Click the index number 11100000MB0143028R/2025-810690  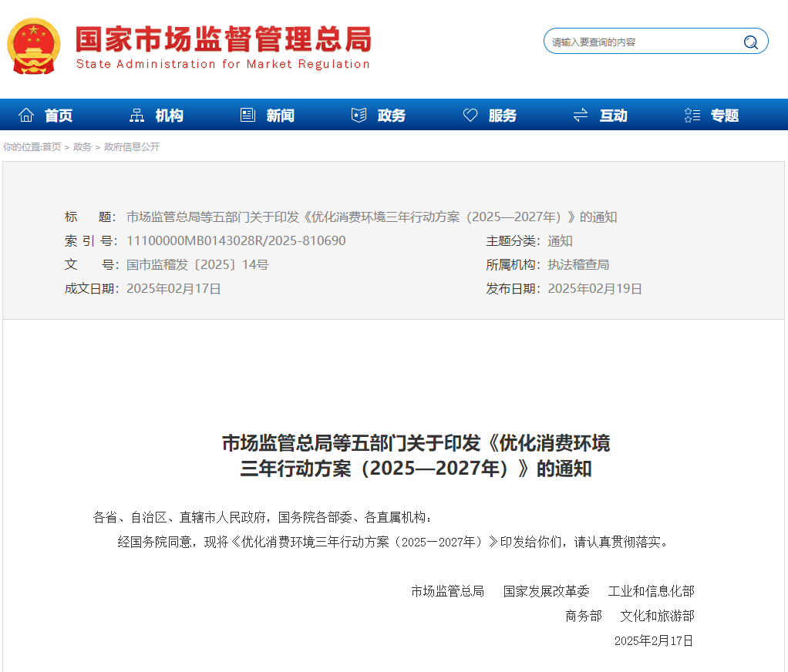(x=236, y=240)
